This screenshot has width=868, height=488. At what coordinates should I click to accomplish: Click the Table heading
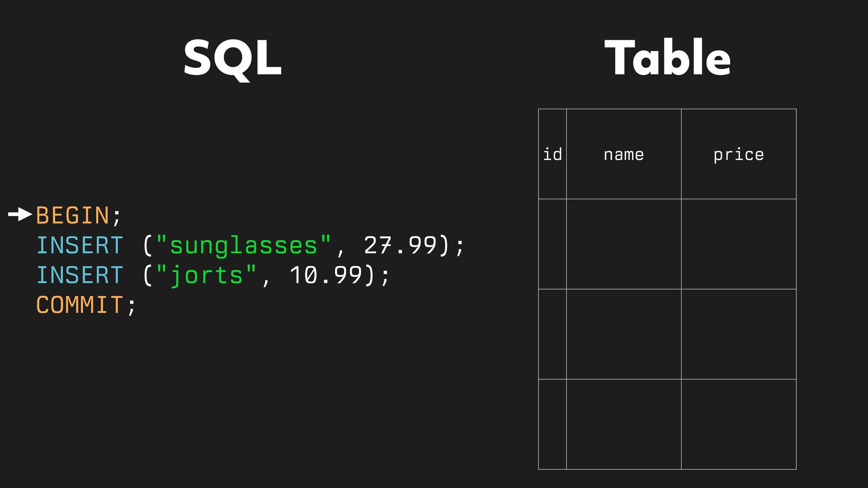pos(667,58)
